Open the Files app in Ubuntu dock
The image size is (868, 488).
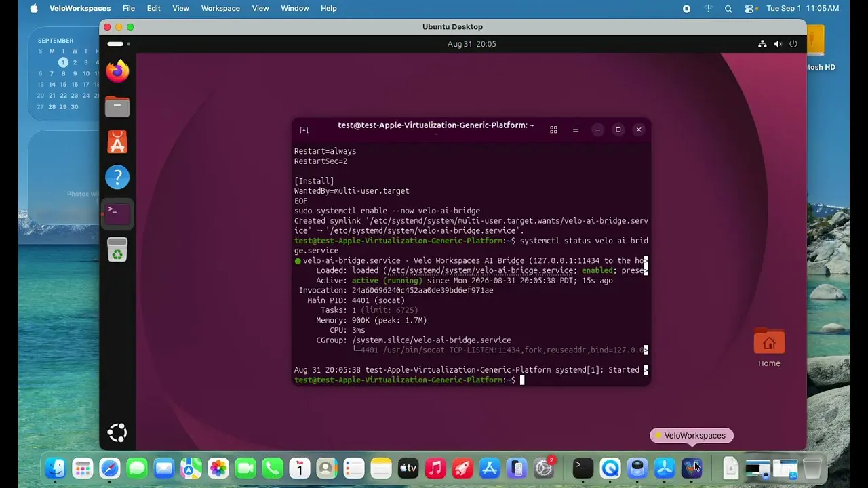[117, 106]
